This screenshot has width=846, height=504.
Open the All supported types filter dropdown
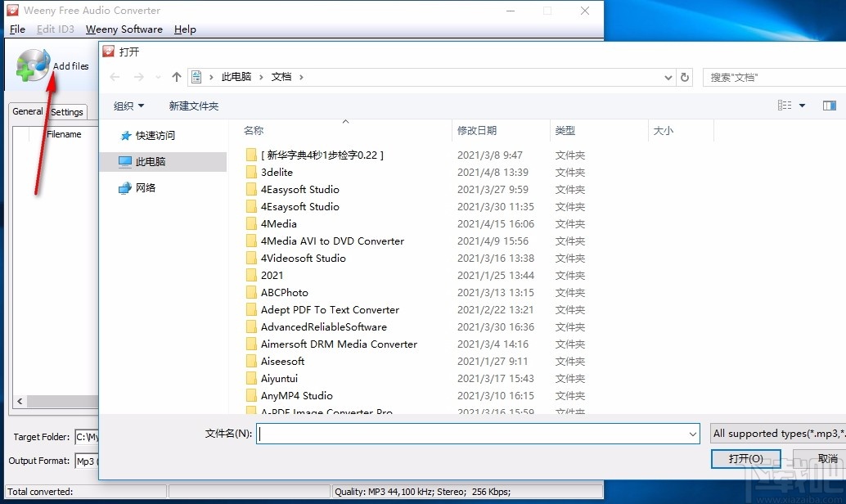(x=776, y=433)
